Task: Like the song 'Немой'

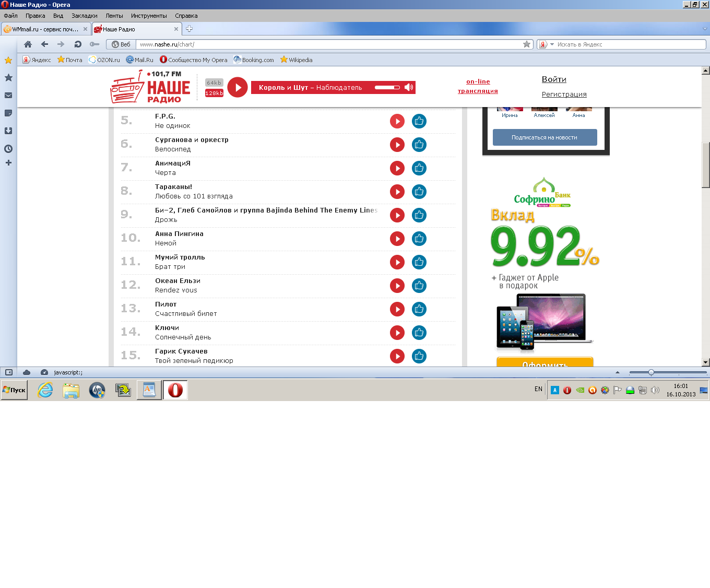Action: click(419, 239)
